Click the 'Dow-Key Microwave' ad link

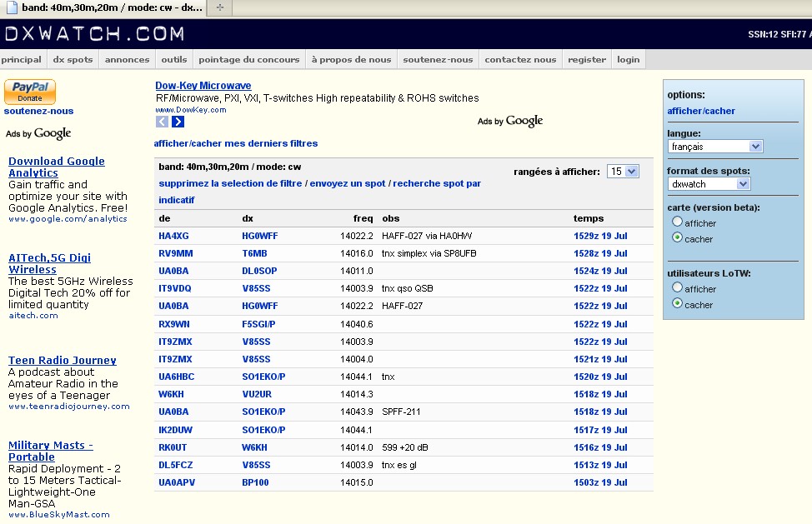pyautogui.click(x=203, y=85)
